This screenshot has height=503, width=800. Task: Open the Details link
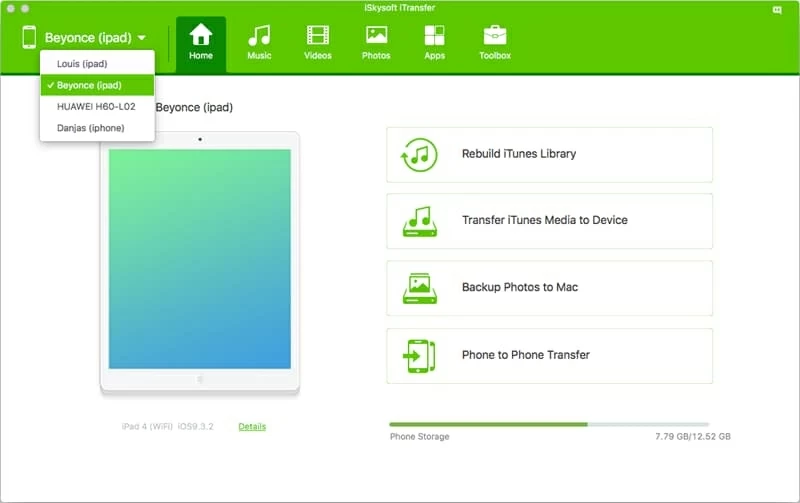(x=252, y=427)
